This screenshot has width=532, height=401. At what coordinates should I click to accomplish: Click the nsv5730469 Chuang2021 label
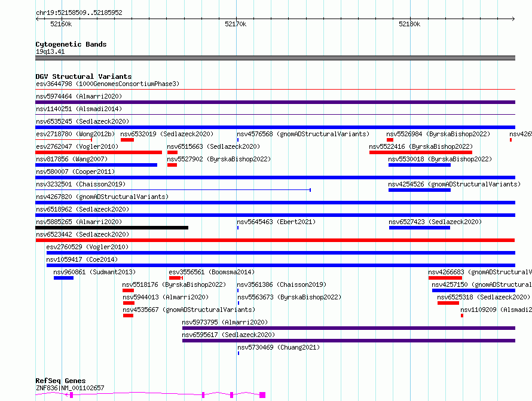279,347
